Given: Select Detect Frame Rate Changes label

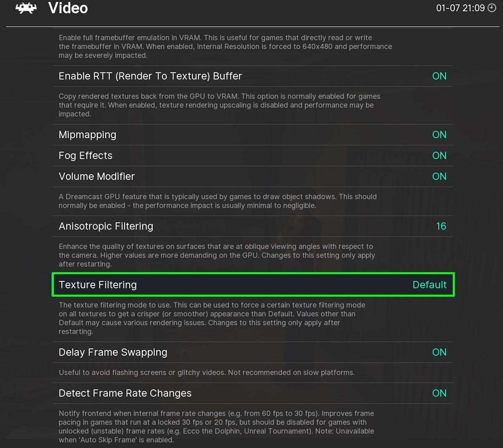Looking at the screenshot, I should coord(125,393).
